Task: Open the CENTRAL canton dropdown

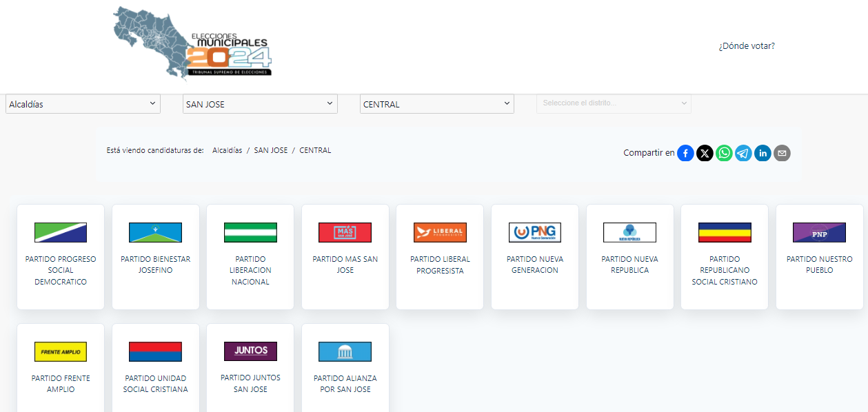Action: [437, 104]
